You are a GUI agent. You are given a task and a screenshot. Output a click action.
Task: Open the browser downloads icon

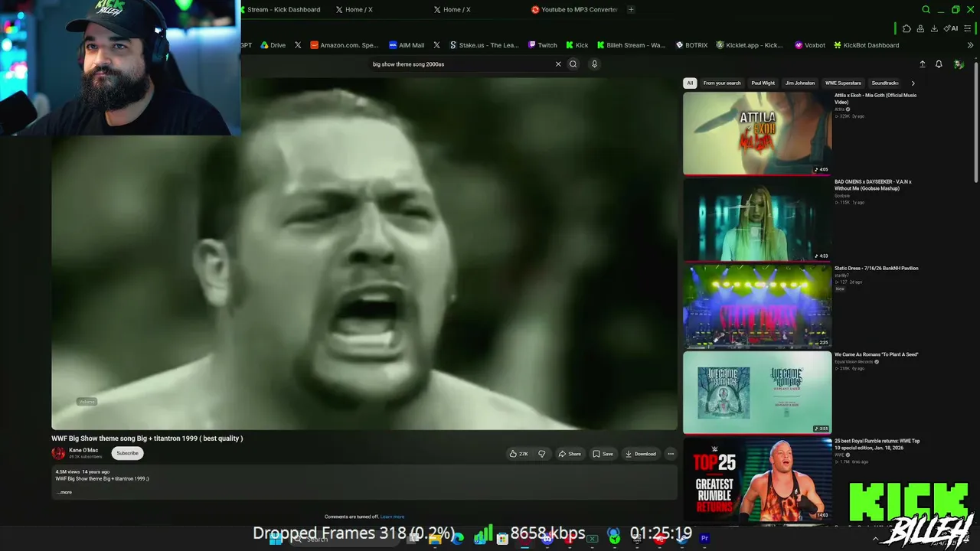tap(934, 28)
